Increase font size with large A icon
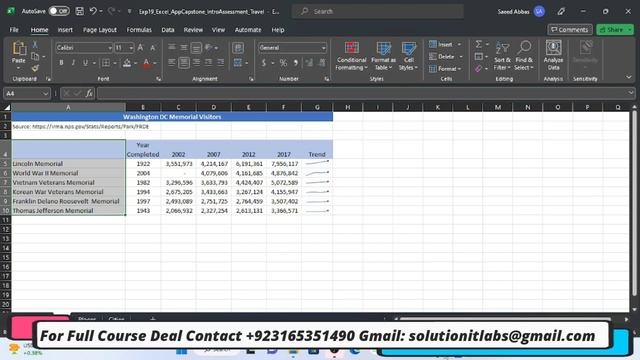Image resolution: width=640 pixels, height=360 pixels. pos(140,48)
